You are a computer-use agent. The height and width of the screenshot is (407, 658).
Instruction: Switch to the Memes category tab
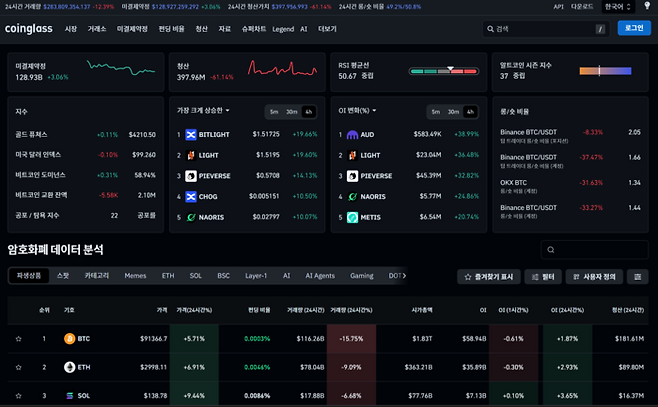coord(134,275)
